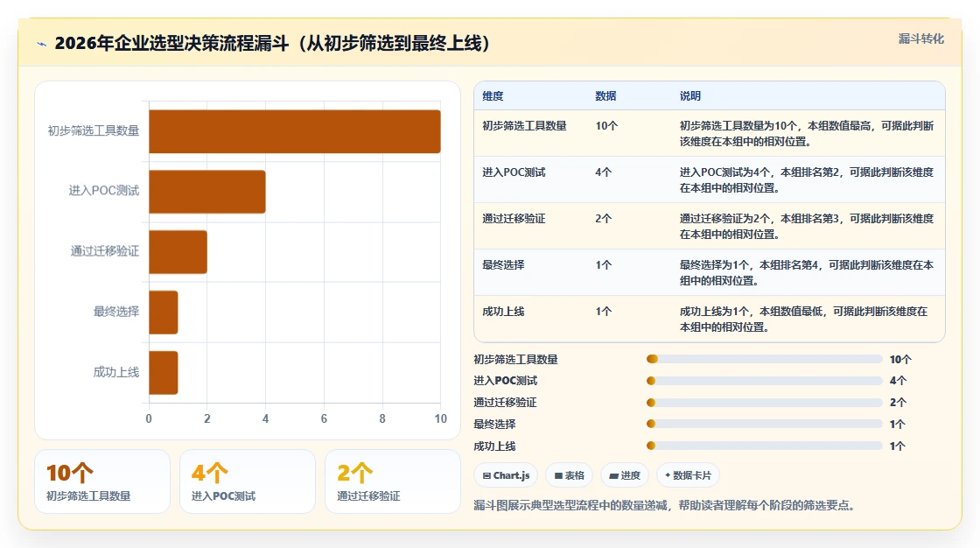Click the 10个 value beside the top progress bar
Viewport: 980px width, 548px height.
900,360
